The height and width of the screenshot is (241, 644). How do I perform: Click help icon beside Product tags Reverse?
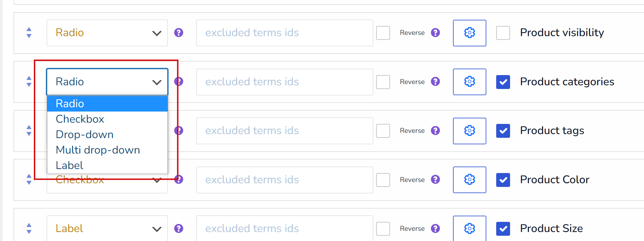pos(435,131)
